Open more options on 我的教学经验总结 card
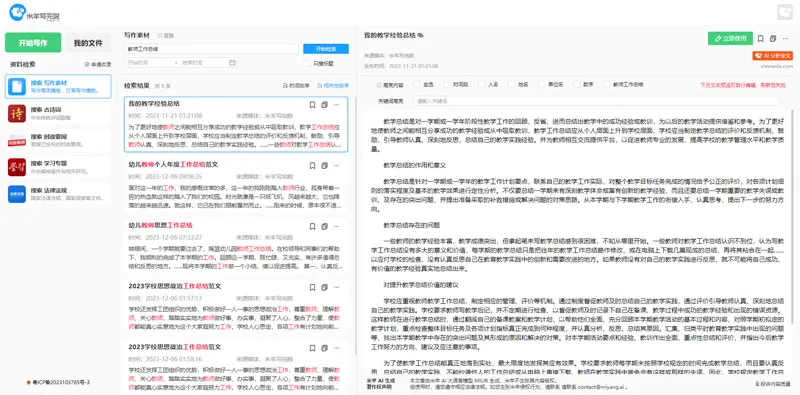 click(x=336, y=105)
